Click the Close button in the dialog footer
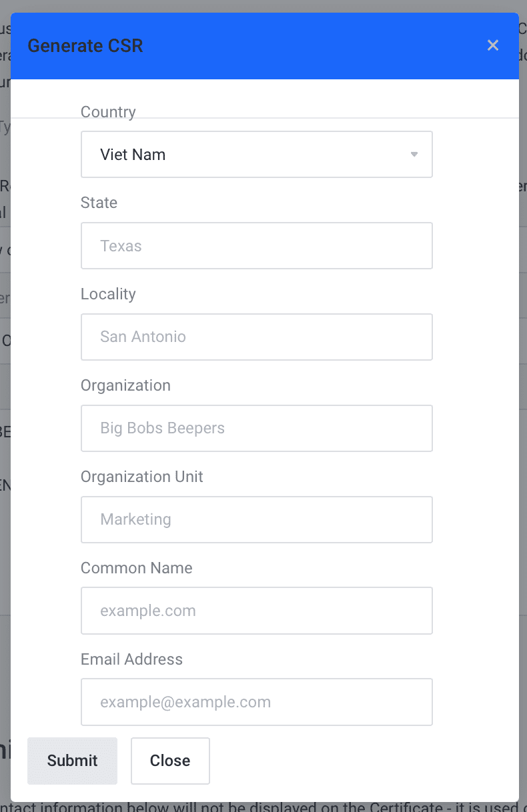 click(170, 761)
